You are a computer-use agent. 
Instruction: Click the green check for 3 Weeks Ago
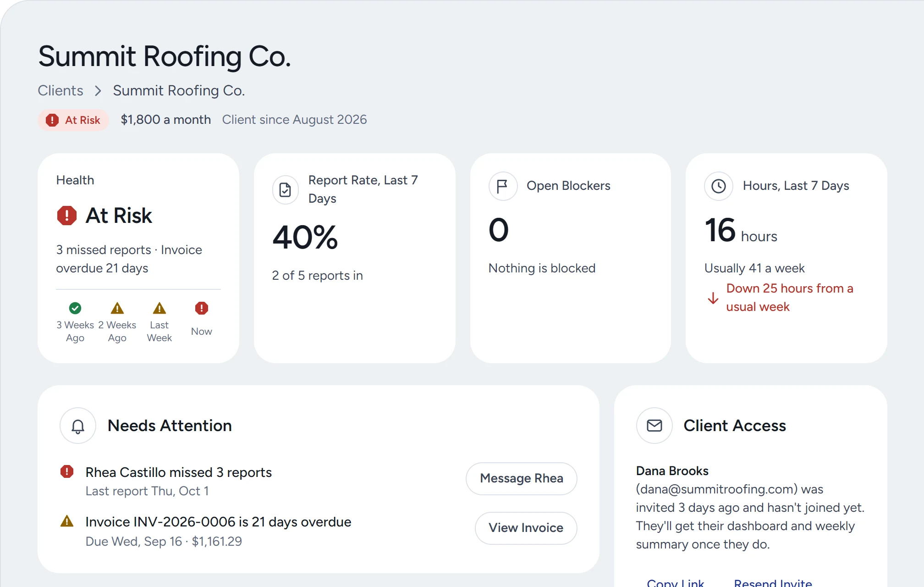pyautogui.click(x=75, y=308)
